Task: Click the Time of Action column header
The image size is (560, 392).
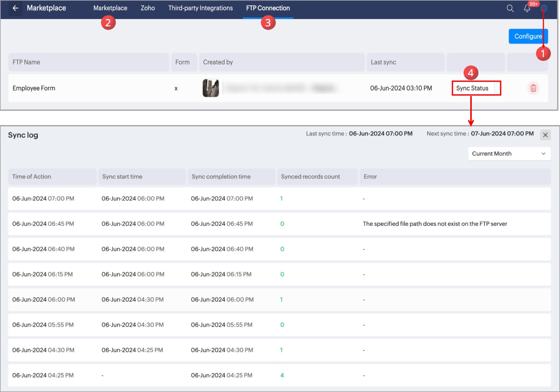Action: pos(32,177)
